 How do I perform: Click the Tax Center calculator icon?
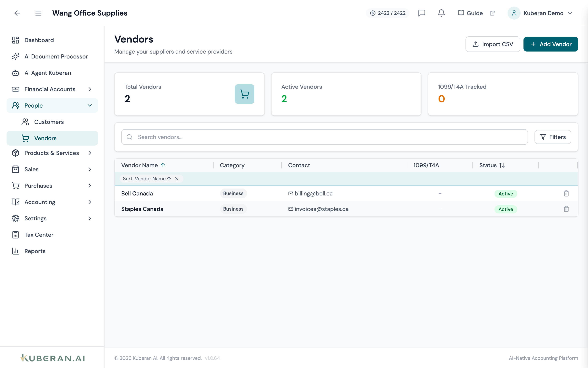[16, 235]
